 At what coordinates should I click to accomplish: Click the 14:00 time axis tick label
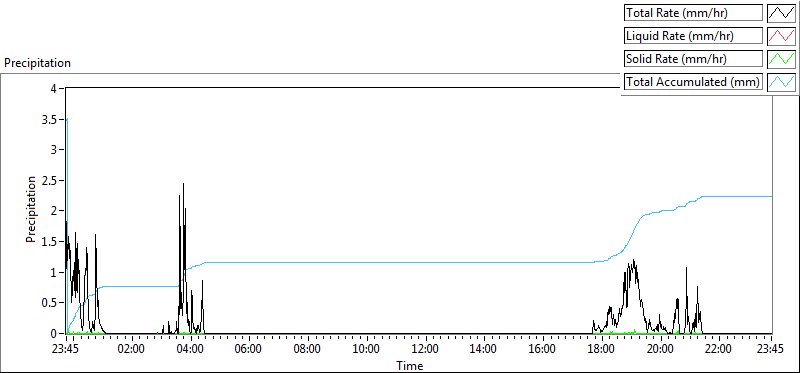(x=484, y=350)
